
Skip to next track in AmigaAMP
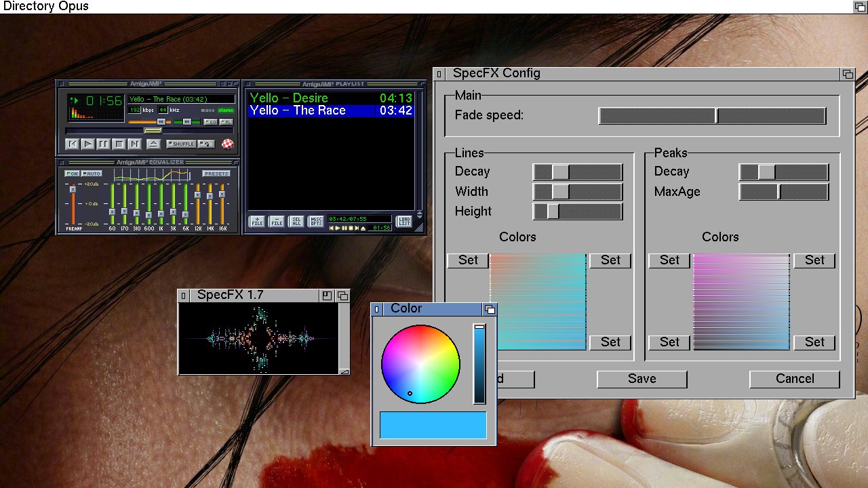[134, 144]
